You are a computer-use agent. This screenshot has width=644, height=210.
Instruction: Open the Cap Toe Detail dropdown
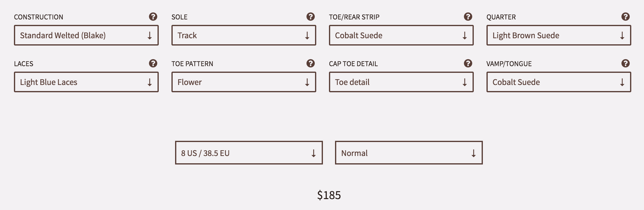point(401,82)
